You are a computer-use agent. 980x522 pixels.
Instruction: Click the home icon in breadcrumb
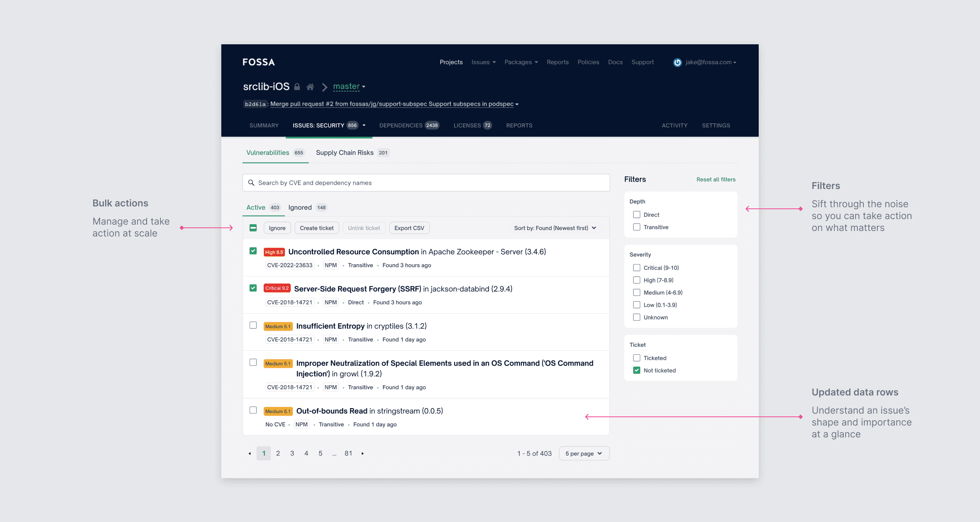310,87
